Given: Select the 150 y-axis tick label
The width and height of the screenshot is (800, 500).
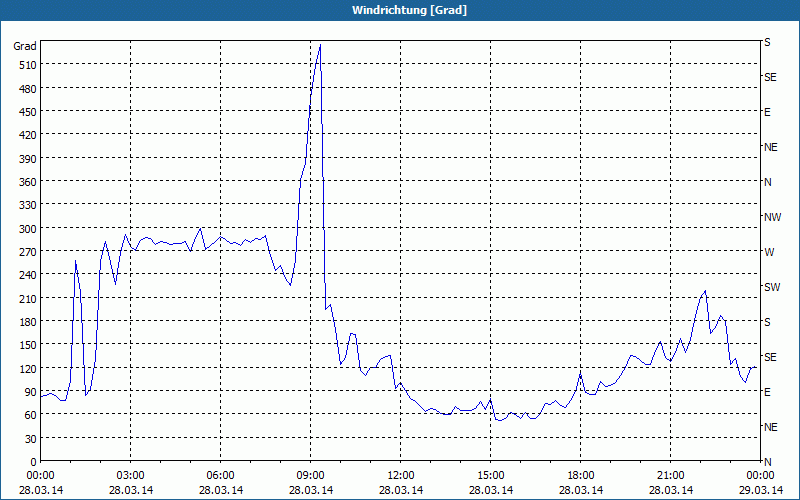Looking at the screenshot, I should click(28, 345).
